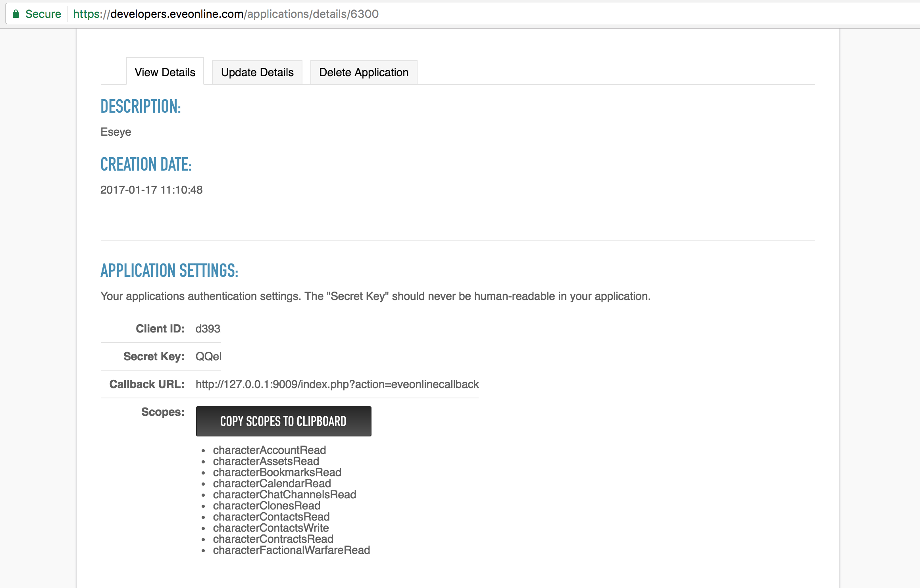Click the Callback URL value text
This screenshot has height=588, width=920.
pyautogui.click(x=337, y=384)
